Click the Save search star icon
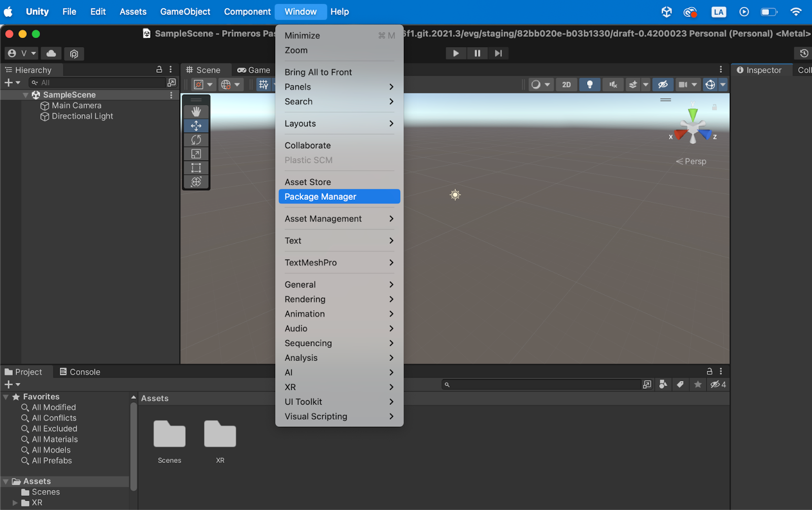Screen dimensions: 812x510 pyautogui.click(x=698, y=385)
